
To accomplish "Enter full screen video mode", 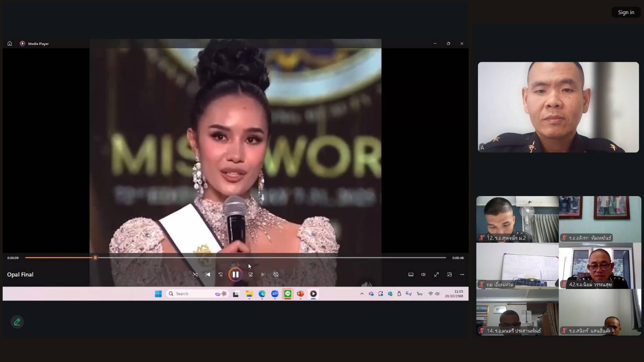I will [436, 275].
